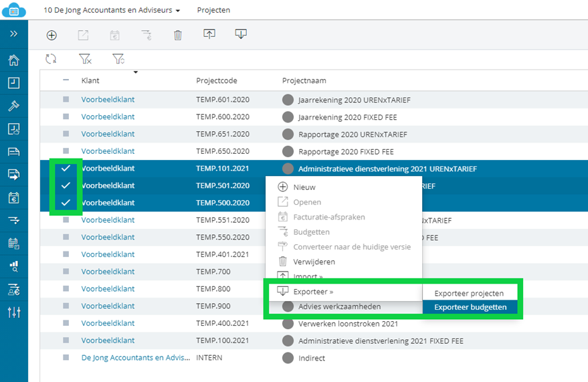The width and height of the screenshot is (588, 382).
Task: Select checkbox for TEMP.551.2020 row
Action: click(66, 220)
